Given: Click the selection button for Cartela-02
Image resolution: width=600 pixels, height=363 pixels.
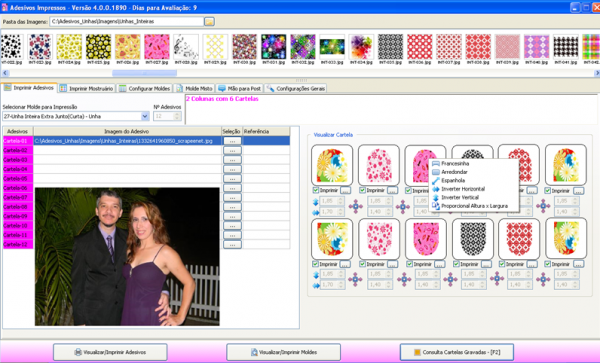Looking at the screenshot, I should pyautogui.click(x=232, y=150).
